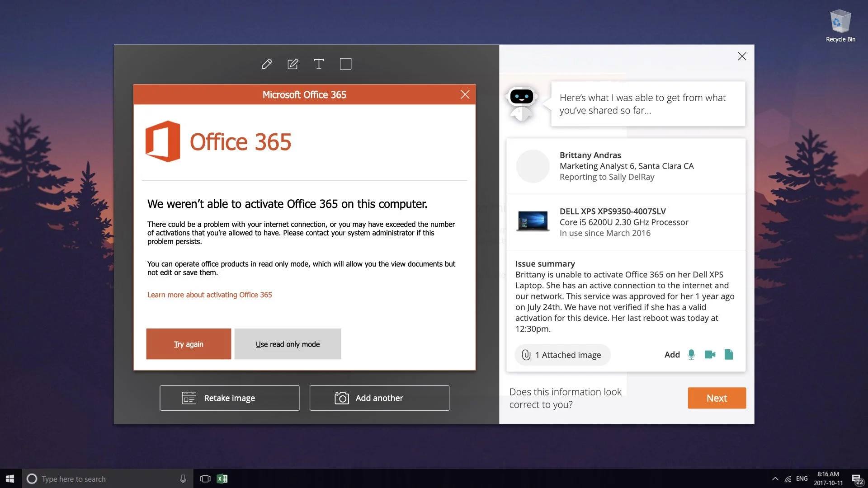Screen dimensions: 868x488
Task: Open the Windows Start menu
Action: (x=10, y=479)
